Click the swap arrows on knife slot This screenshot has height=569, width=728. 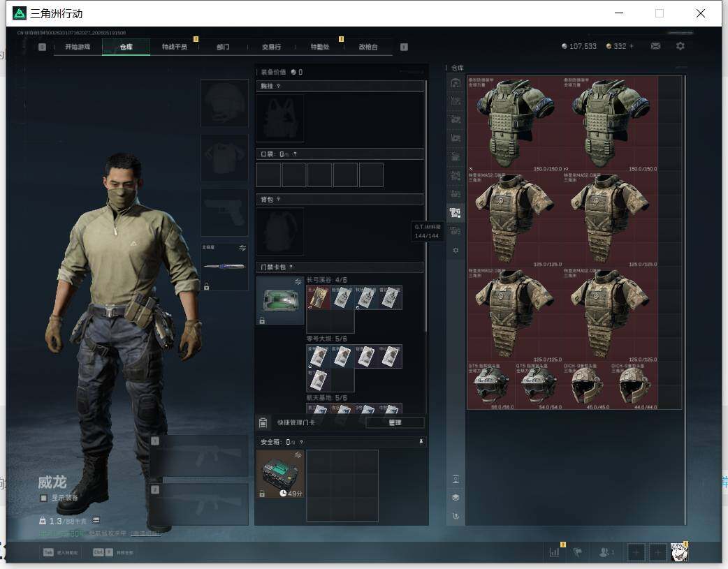(242, 248)
